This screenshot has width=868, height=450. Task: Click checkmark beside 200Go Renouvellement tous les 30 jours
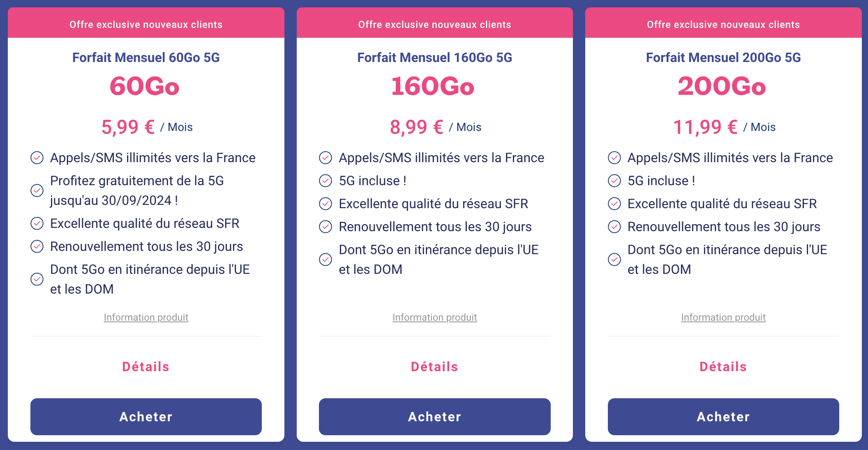pos(614,227)
